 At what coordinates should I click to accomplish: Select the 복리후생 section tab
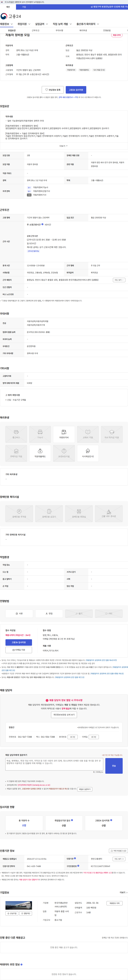coord(83,30)
